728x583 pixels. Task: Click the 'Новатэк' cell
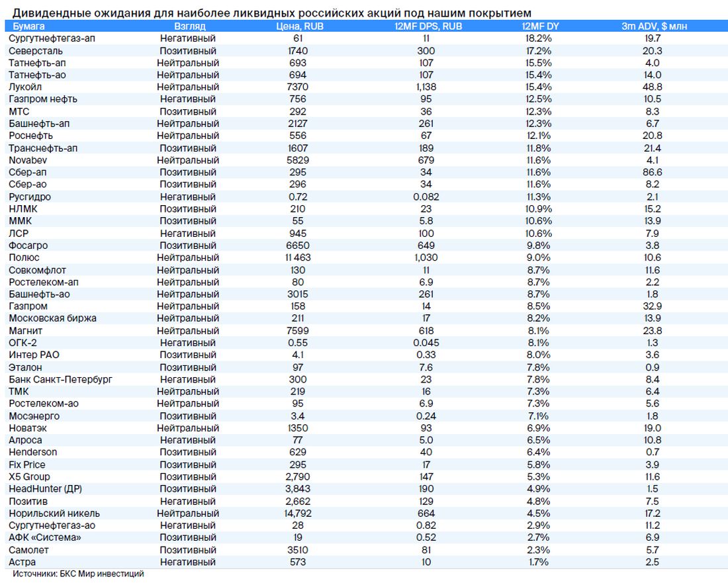coord(27,429)
